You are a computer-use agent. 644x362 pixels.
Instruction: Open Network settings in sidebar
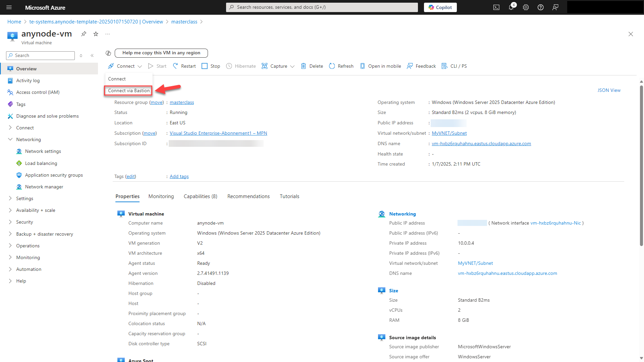click(x=43, y=152)
